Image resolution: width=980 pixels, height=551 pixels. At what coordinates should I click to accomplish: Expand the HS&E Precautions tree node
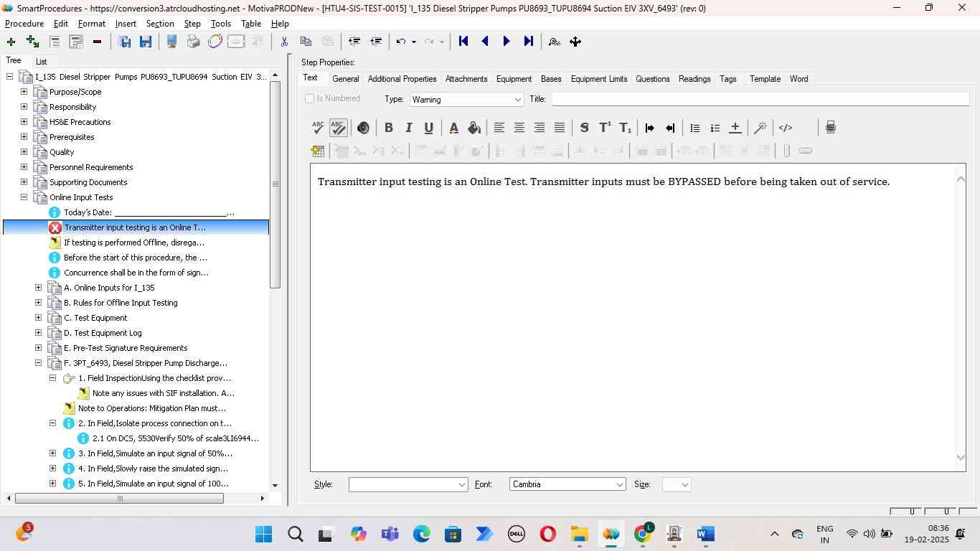pos(24,122)
